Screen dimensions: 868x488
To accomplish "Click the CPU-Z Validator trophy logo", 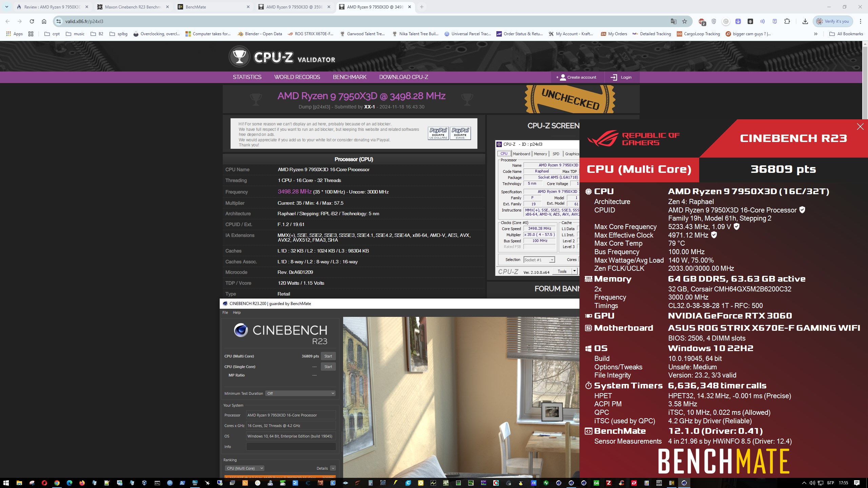I will tap(239, 57).
